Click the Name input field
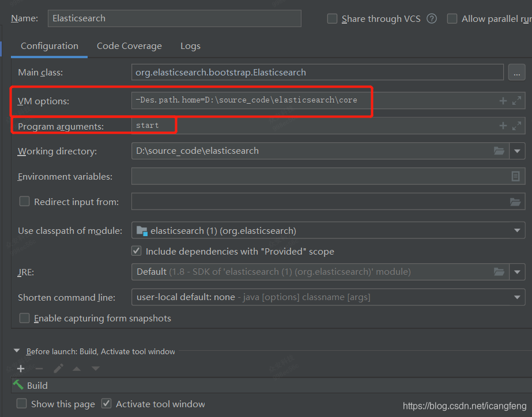532x417 pixels. point(175,18)
